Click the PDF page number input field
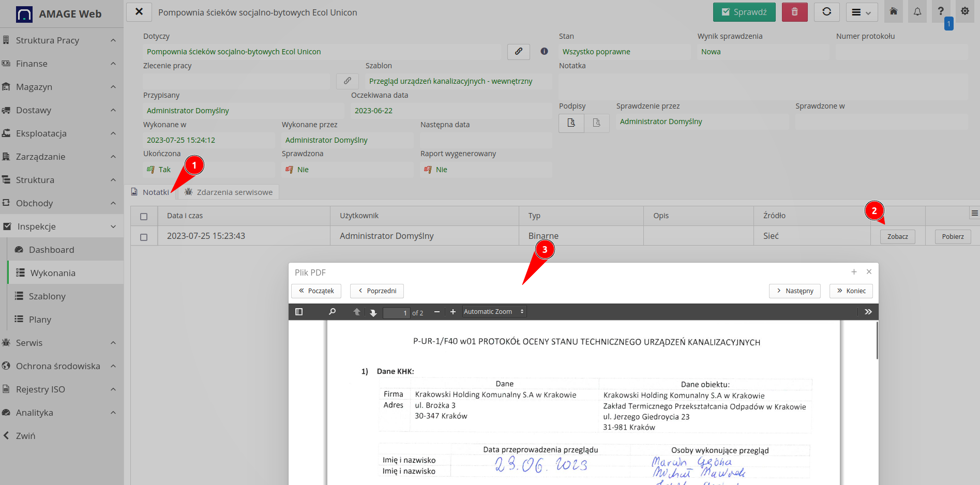Image resolution: width=980 pixels, height=485 pixels. [x=396, y=313]
